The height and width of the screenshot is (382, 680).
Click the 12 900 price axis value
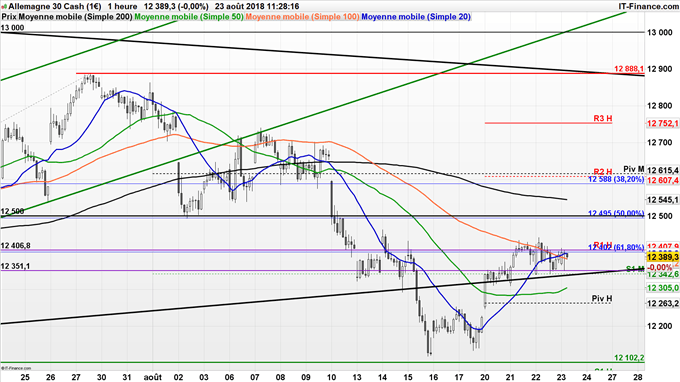[x=660, y=69]
